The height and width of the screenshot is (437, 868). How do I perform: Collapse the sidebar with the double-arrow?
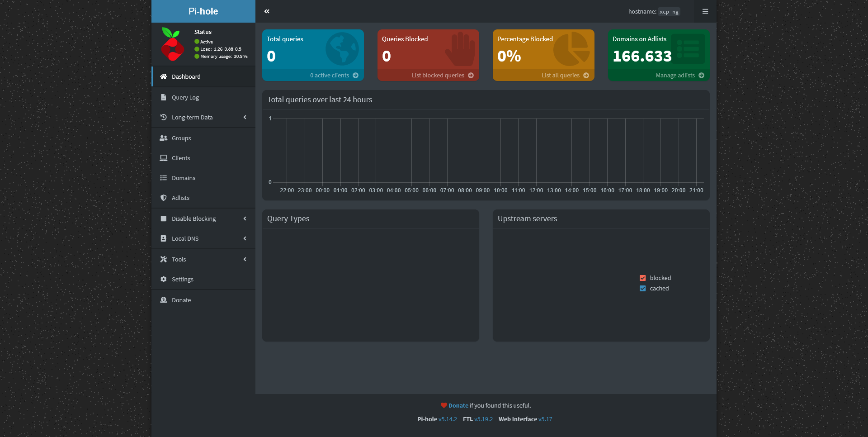point(267,11)
